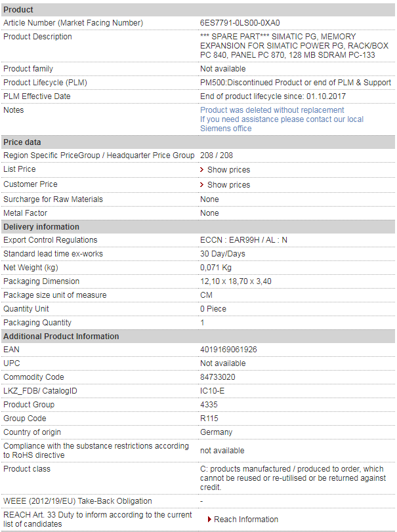Click the packaging dimension 12,10 x 18,70 x 3,40
397x532 pixels.
(x=236, y=281)
